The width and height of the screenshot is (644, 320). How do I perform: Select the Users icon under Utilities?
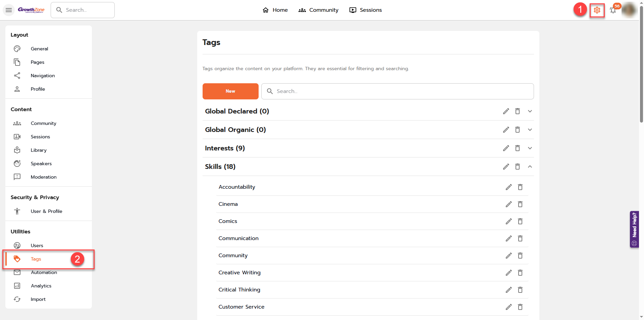[x=17, y=245]
